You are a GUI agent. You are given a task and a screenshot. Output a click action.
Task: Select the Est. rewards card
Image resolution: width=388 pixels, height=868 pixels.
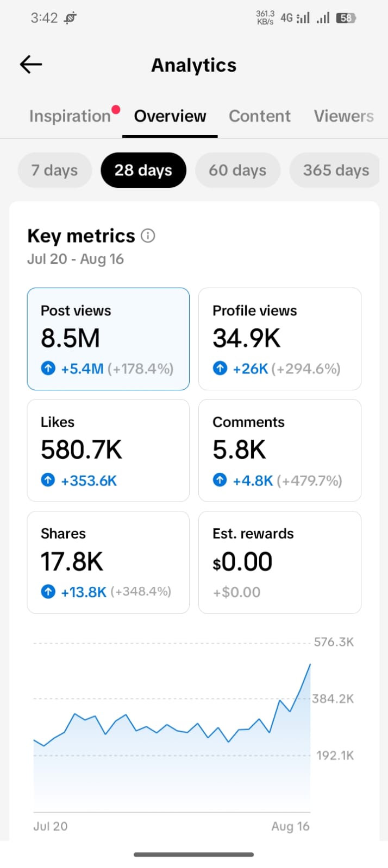(280, 562)
